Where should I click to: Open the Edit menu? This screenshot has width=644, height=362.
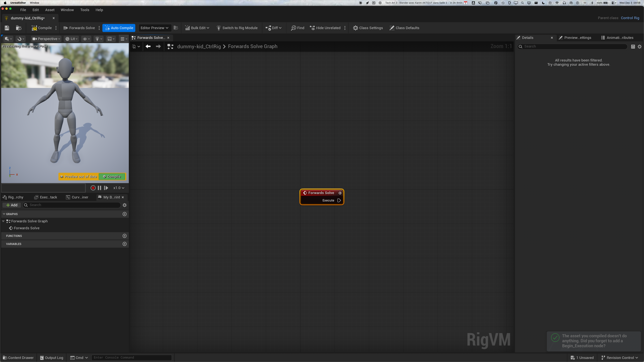[x=35, y=10]
